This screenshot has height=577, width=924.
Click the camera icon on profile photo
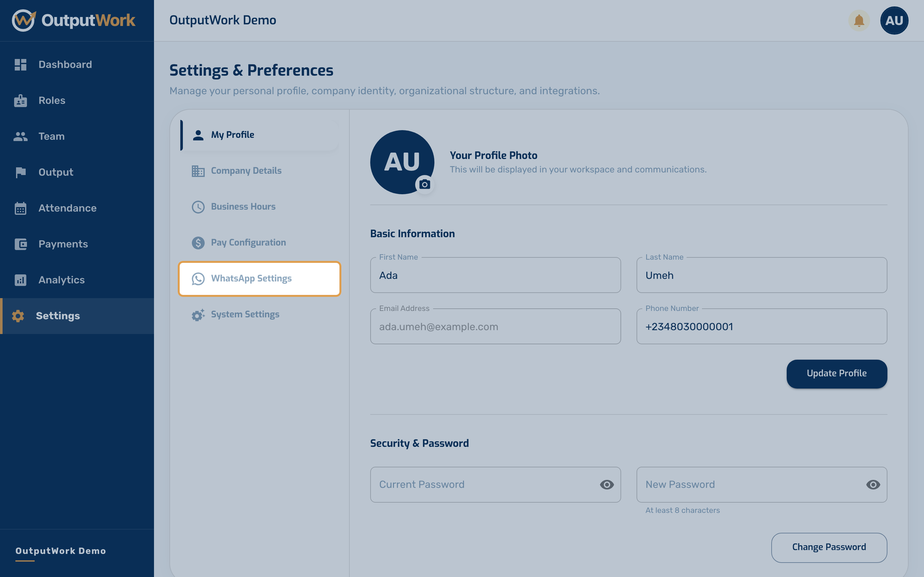tap(424, 185)
